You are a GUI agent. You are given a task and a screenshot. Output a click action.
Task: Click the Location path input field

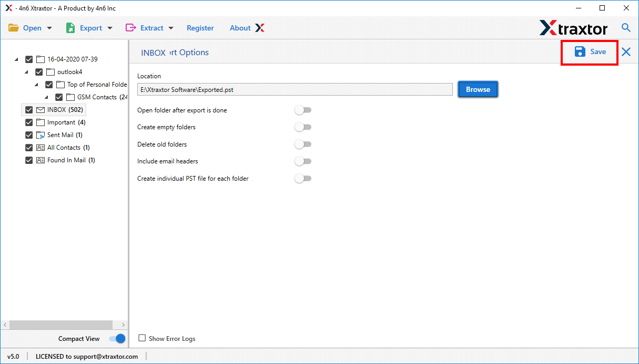click(x=295, y=90)
